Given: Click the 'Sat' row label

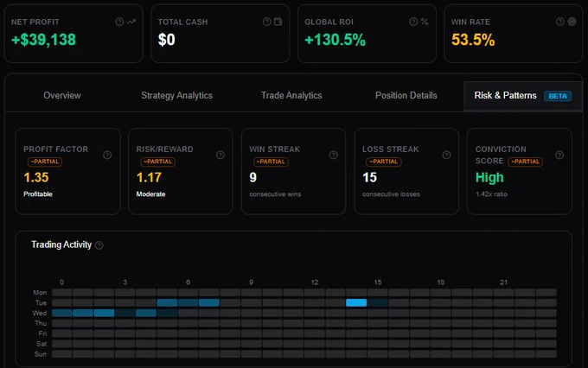Looking at the screenshot, I should pyautogui.click(x=42, y=344).
